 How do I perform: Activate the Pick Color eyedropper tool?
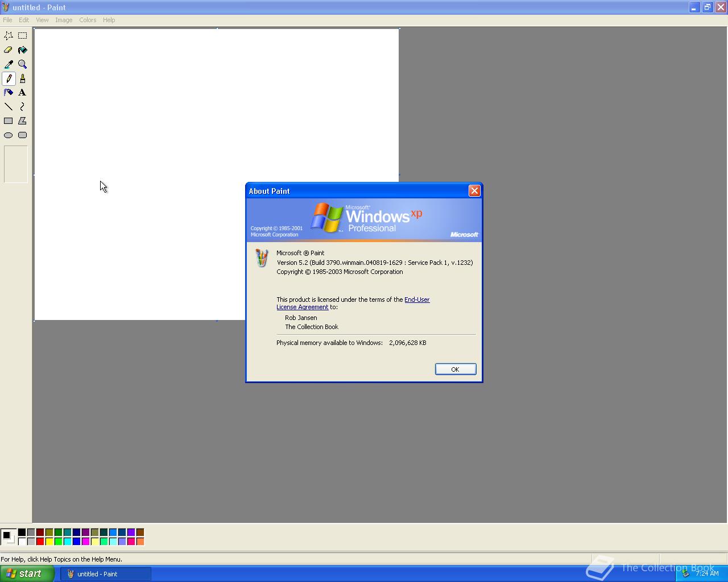tap(9, 64)
